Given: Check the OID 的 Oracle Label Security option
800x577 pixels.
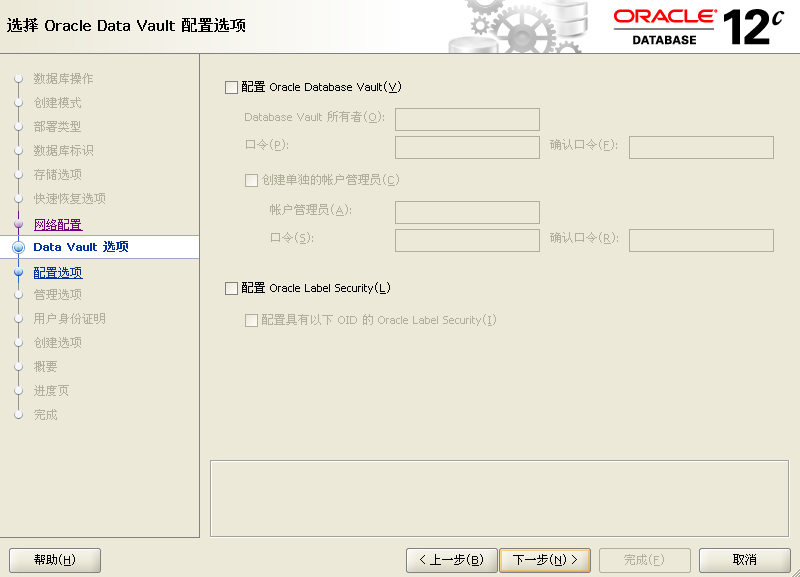Looking at the screenshot, I should [x=251, y=320].
